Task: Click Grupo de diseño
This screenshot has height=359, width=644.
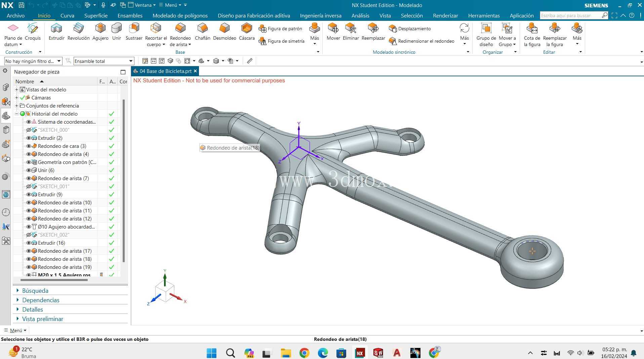Action: click(x=486, y=35)
